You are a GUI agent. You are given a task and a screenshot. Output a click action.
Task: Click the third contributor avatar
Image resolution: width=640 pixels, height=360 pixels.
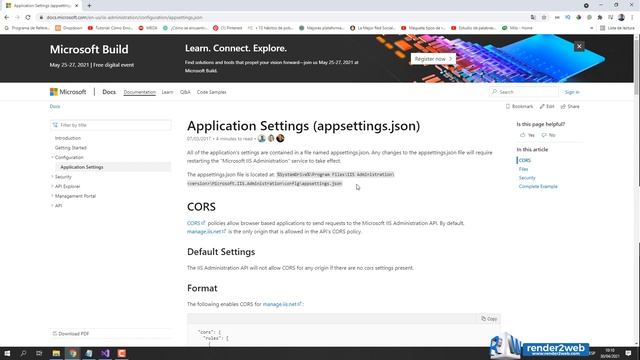click(280, 139)
